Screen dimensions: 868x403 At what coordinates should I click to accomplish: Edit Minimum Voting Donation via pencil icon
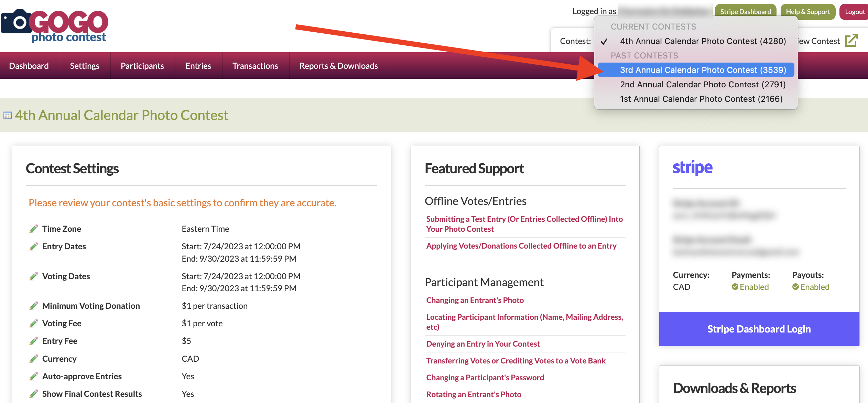pyautogui.click(x=33, y=306)
